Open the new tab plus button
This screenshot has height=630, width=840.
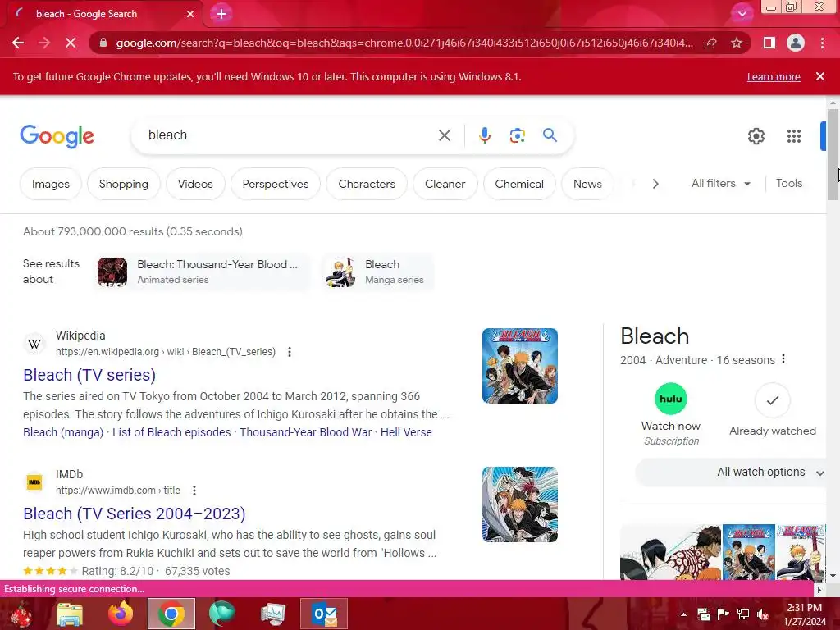click(221, 14)
